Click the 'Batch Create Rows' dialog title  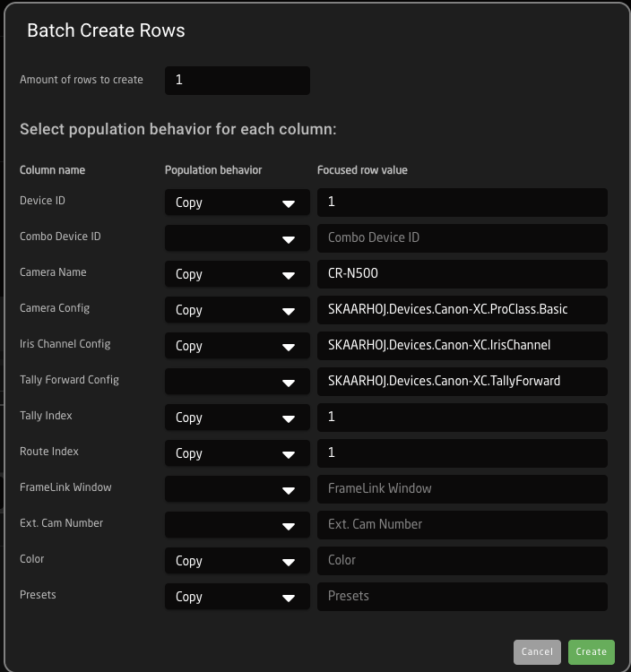click(x=106, y=30)
